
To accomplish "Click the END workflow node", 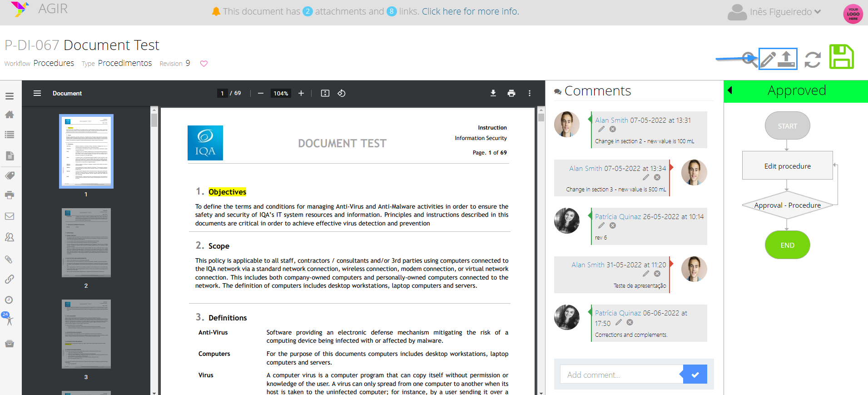I will pyautogui.click(x=788, y=245).
